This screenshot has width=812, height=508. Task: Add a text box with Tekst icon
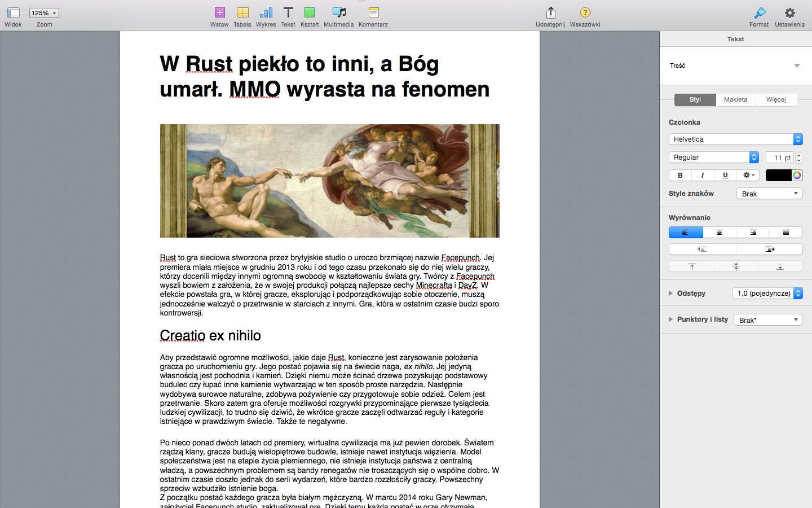click(x=288, y=12)
